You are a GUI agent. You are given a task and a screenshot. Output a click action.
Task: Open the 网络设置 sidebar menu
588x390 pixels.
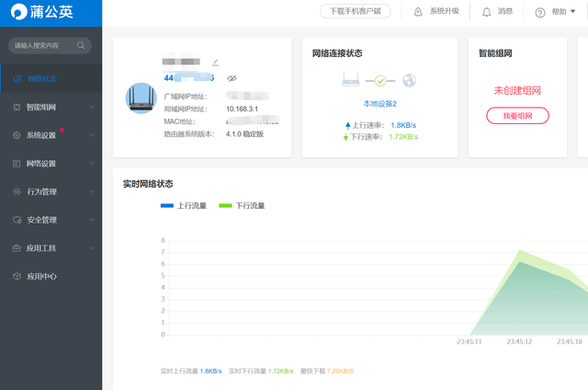click(51, 164)
